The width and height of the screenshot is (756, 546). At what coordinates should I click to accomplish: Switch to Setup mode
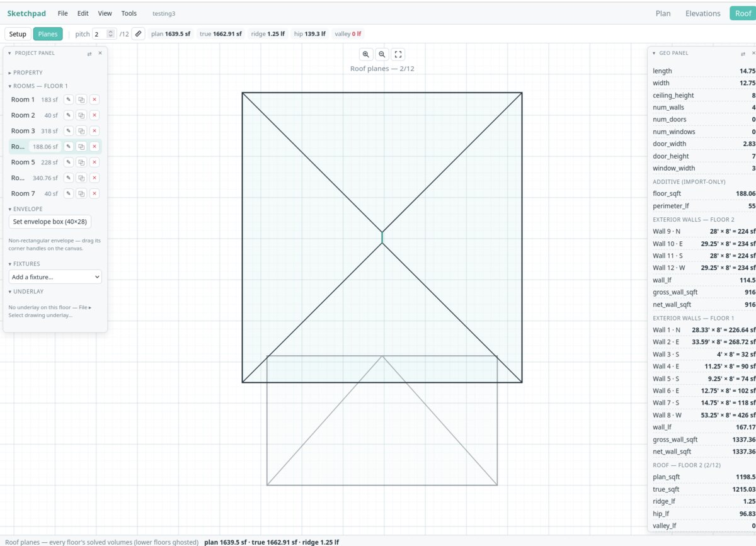18,34
